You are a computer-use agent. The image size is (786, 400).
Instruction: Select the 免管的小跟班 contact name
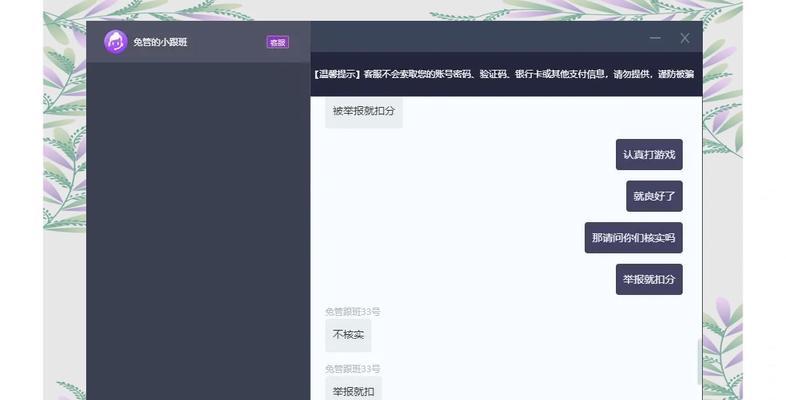click(161, 42)
